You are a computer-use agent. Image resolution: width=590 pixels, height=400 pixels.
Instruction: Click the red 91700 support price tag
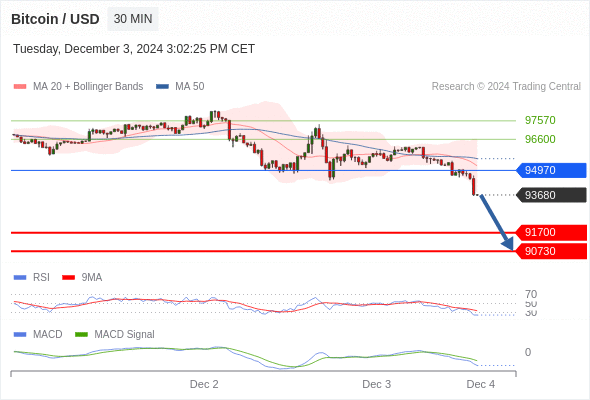[551, 232]
